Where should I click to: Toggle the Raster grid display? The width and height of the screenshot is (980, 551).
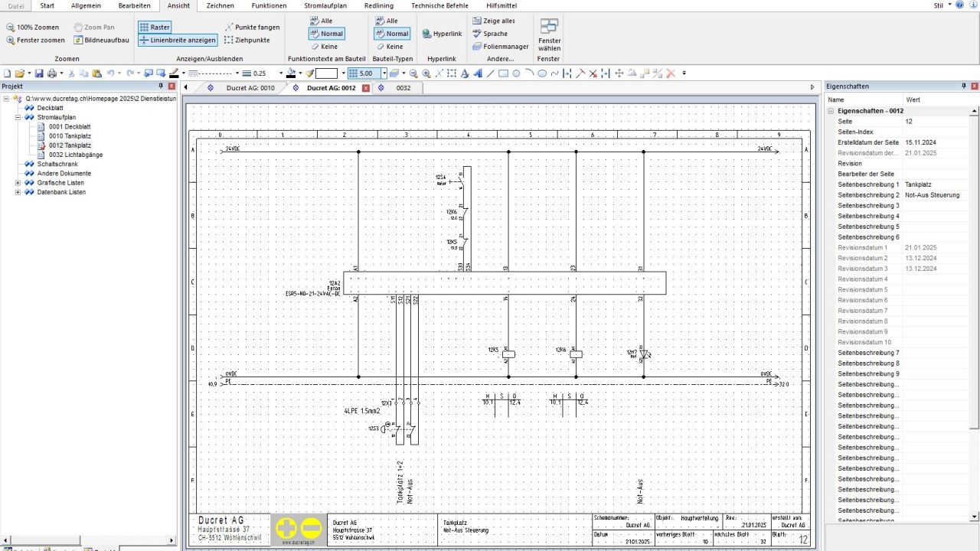tap(155, 27)
